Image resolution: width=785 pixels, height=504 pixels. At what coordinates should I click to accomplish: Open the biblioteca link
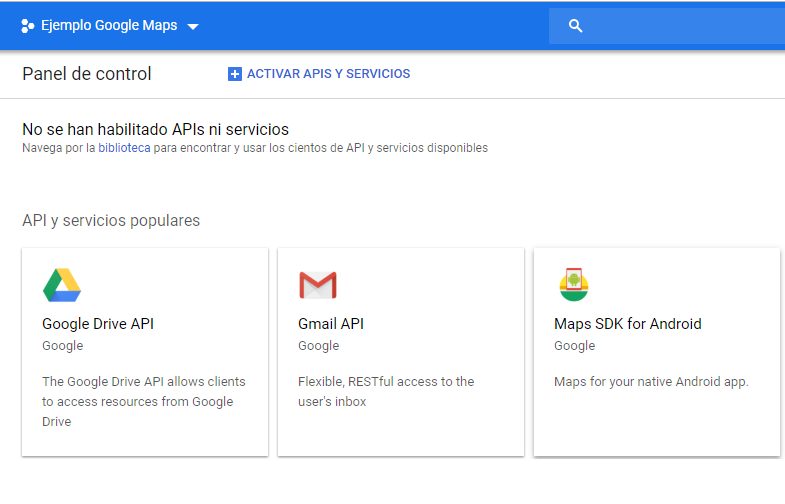pyautogui.click(x=124, y=148)
